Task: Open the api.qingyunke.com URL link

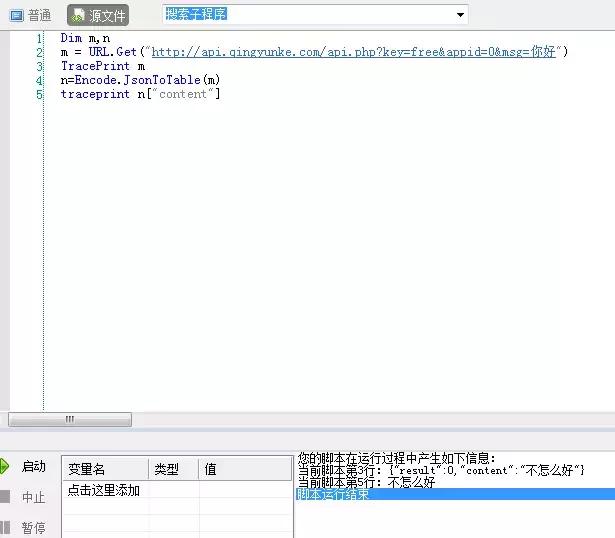Action: [x=354, y=52]
